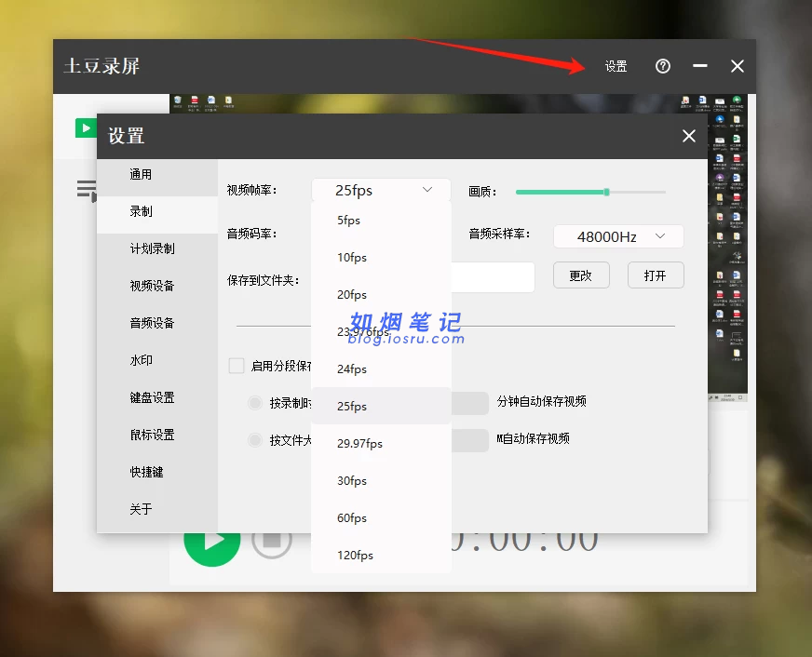Click the grey stop recording button
Screen dimensions: 812x657
pyautogui.click(x=272, y=545)
